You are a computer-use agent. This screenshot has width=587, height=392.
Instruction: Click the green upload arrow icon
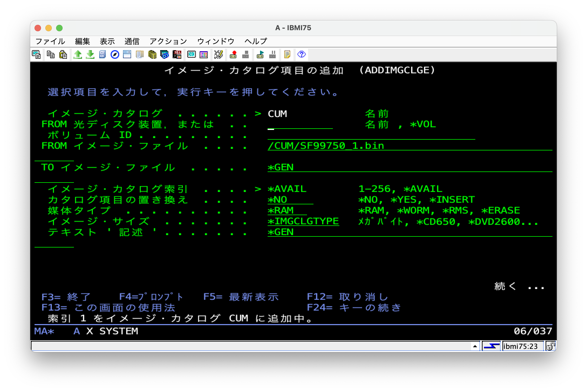tap(78, 55)
